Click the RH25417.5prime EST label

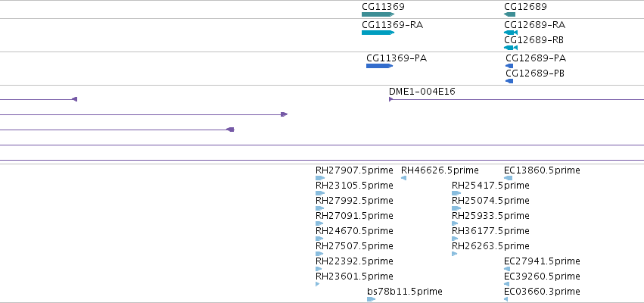(x=490, y=186)
